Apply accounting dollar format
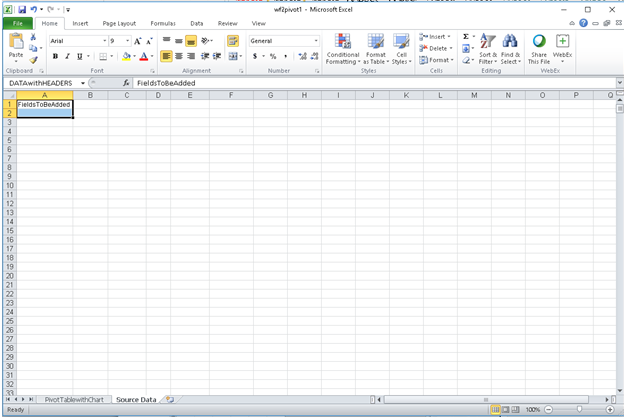 255,56
